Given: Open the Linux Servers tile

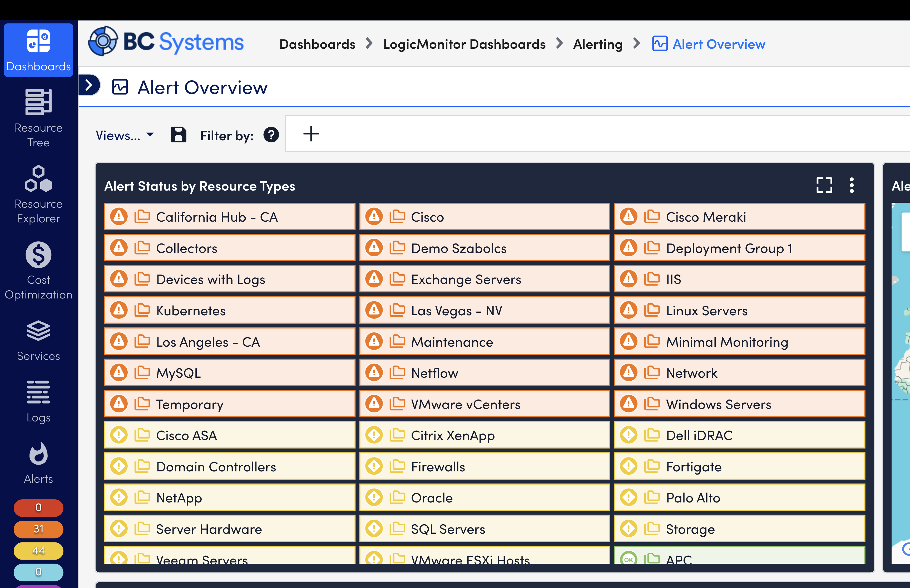Looking at the screenshot, I should click(x=740, y=310).
